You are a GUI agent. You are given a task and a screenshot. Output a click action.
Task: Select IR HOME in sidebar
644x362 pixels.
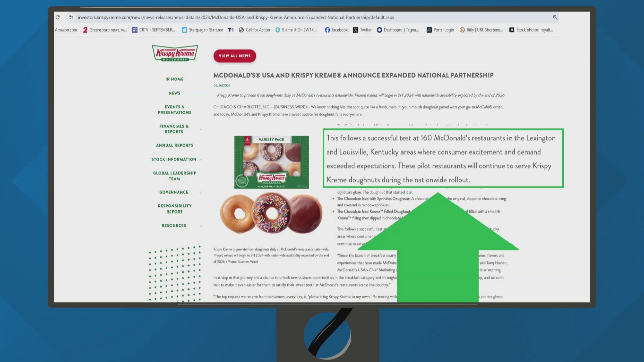[x=174, y=79]
